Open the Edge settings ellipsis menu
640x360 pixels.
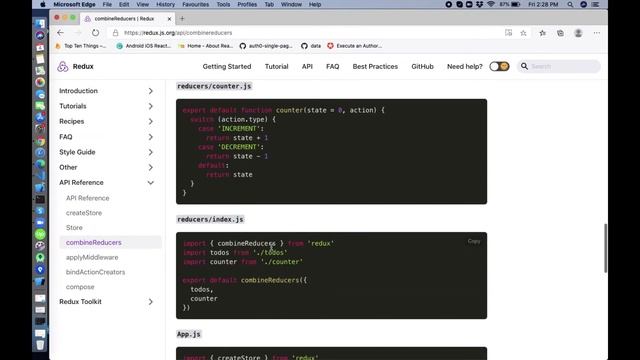pyautogui.click(x=597, y=33)
